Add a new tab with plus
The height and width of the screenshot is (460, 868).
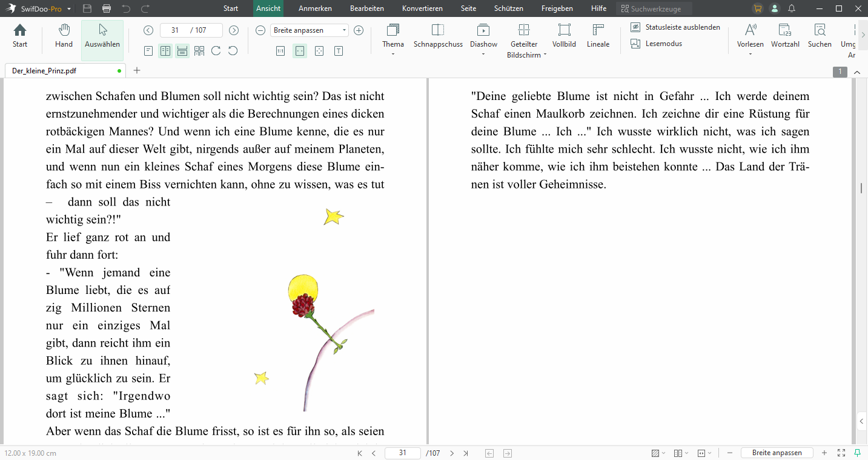137,70
